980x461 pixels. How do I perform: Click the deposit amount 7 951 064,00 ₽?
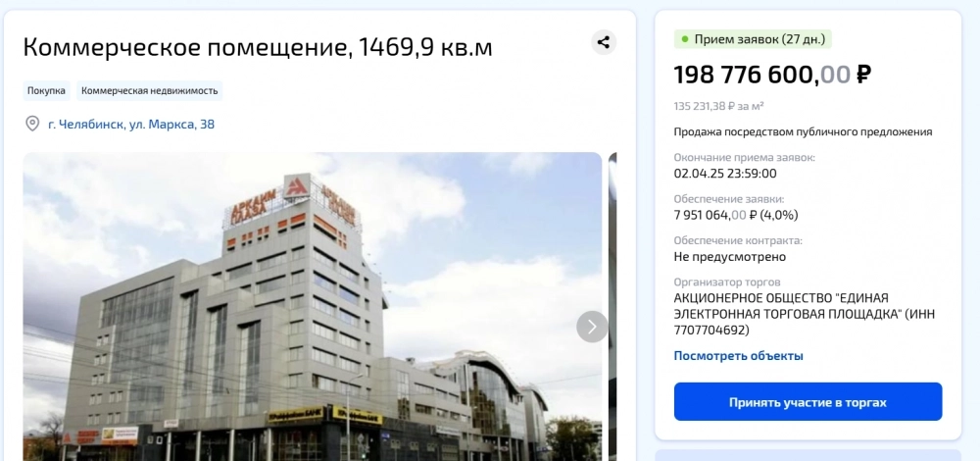[715, 215]
